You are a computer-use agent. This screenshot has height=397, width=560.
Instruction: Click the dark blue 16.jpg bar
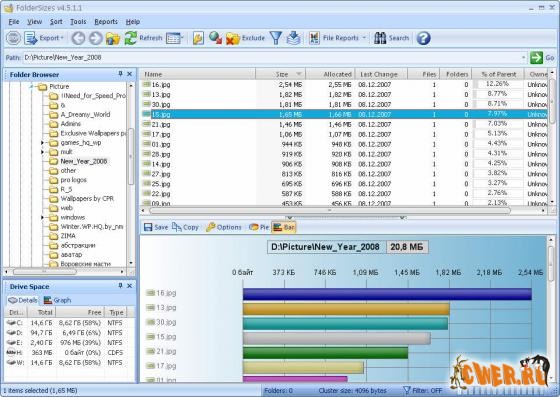pos(387,294)
